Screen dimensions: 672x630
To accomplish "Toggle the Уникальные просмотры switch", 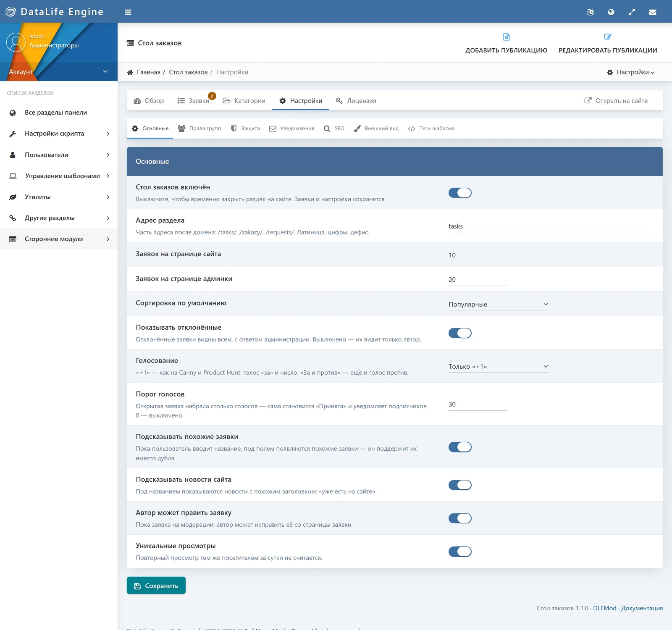I will tap(460, 551).
